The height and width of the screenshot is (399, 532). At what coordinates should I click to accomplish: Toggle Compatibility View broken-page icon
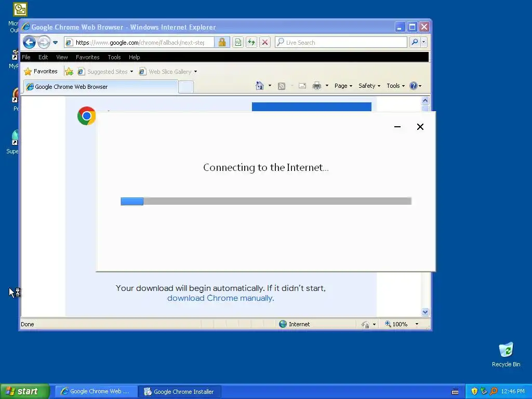pos(238,43)
